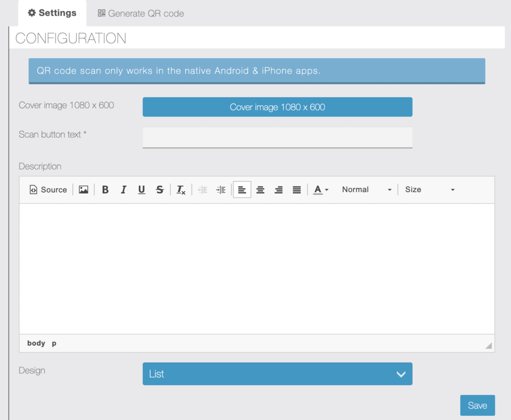Upload Cover image 1080 x 600

pyautogui.click(x=277, y=107)
